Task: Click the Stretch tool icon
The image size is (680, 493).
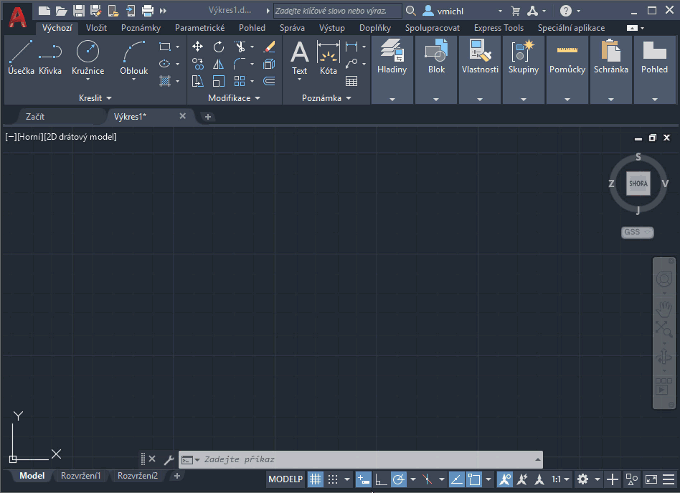Action: click(197, 81)
